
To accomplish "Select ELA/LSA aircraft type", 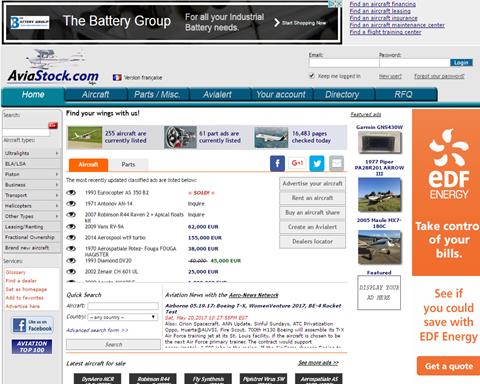I will pyautogui.click(x=32, y=164).
